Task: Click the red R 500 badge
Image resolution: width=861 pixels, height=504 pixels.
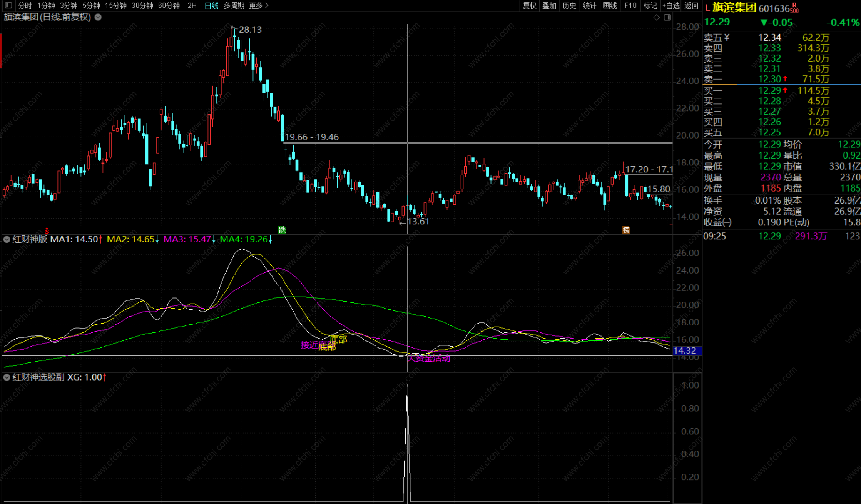Action: (x=795, y=8)
